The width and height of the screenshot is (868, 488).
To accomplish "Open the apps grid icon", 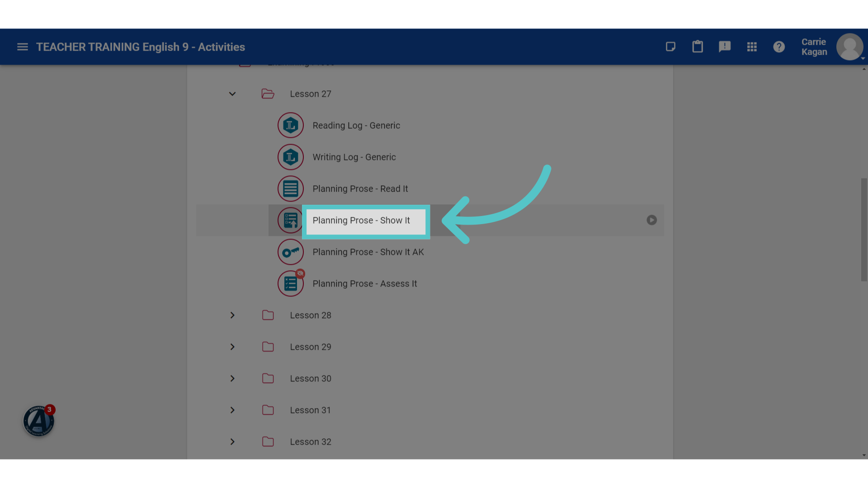I will coord(752,47).
